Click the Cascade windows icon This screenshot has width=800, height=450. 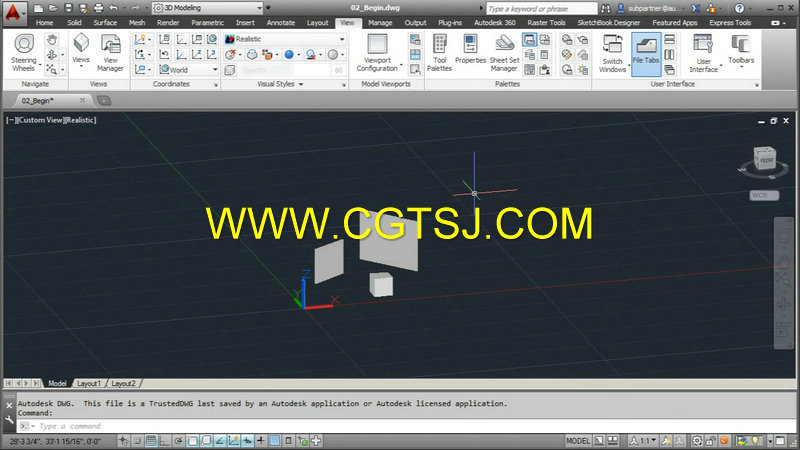pos(669,69)
